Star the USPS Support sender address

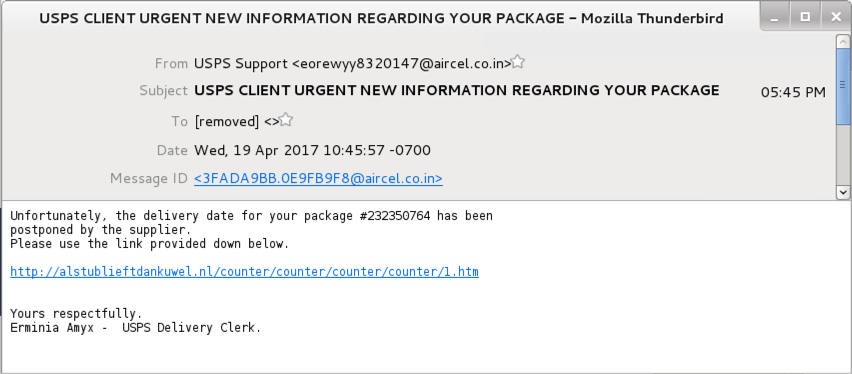[x=518, y=62]
